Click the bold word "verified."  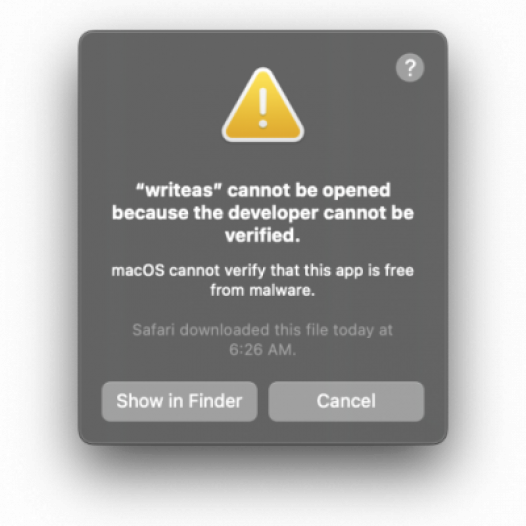[x=263, y=235]
